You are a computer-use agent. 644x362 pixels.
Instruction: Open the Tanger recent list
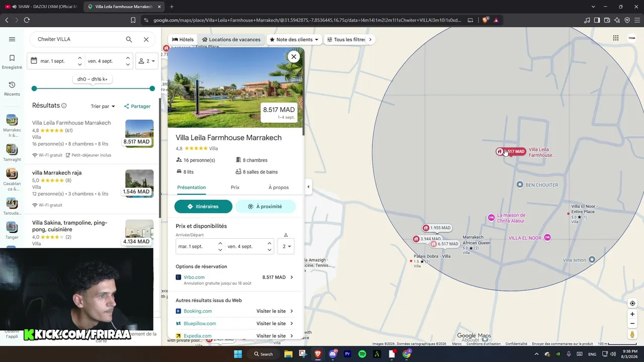pyautogui.click(x=12, y=230)
